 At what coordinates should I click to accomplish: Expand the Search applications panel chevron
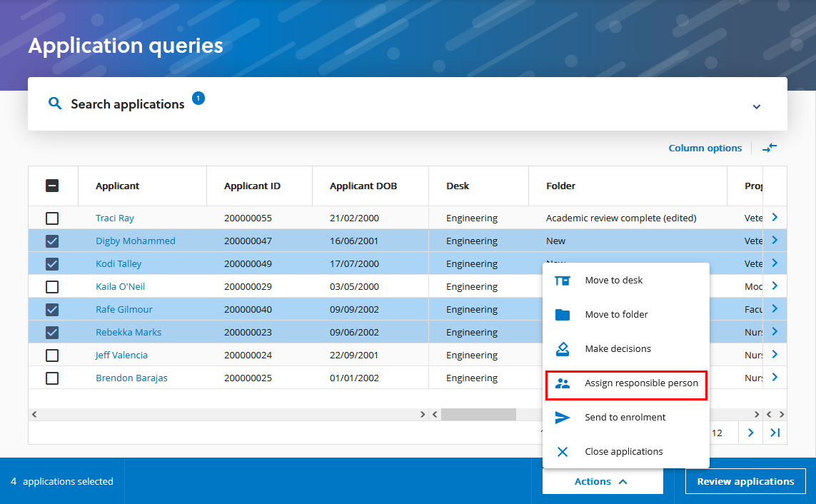coord(757,106)
